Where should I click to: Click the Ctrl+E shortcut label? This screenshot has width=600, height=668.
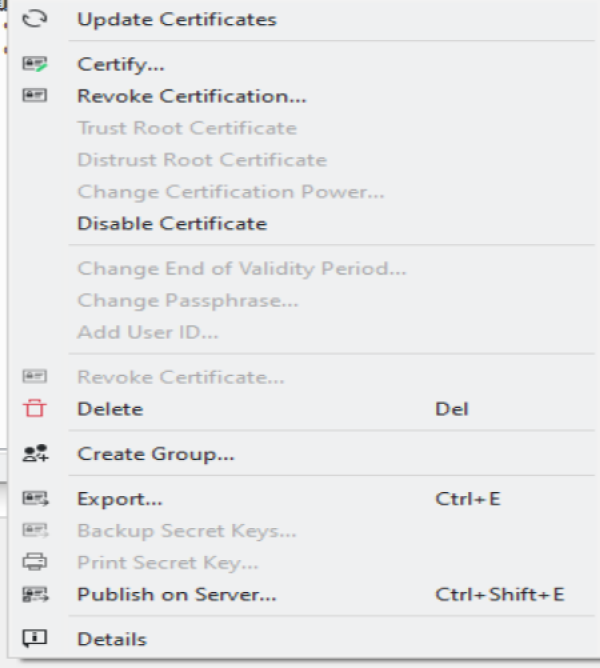pos(468,498)
